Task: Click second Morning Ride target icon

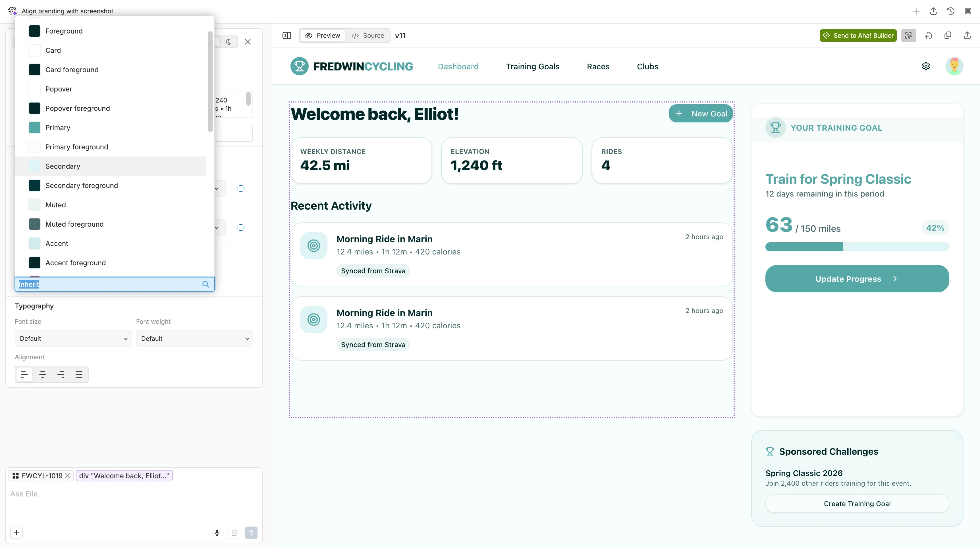Action: (313, 320)
